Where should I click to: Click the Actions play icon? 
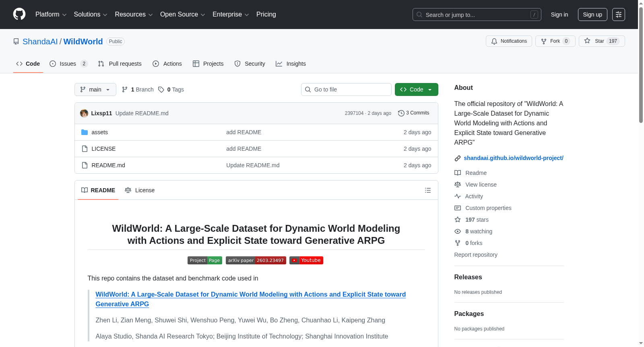pos(156,64)
